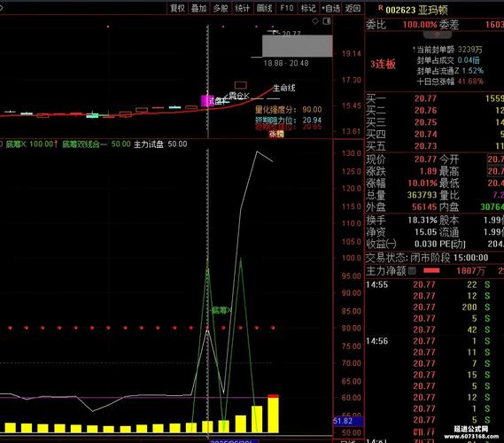Image resolution: width=504 pixels, height=443 pixels.
Task: Click the 复权 toolbar button
Action: (177, 8)
